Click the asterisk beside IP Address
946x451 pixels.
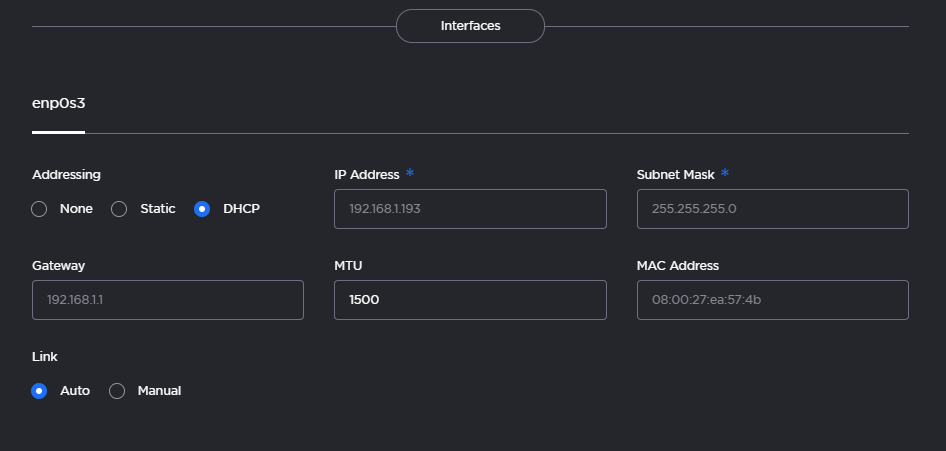[410, 173]
